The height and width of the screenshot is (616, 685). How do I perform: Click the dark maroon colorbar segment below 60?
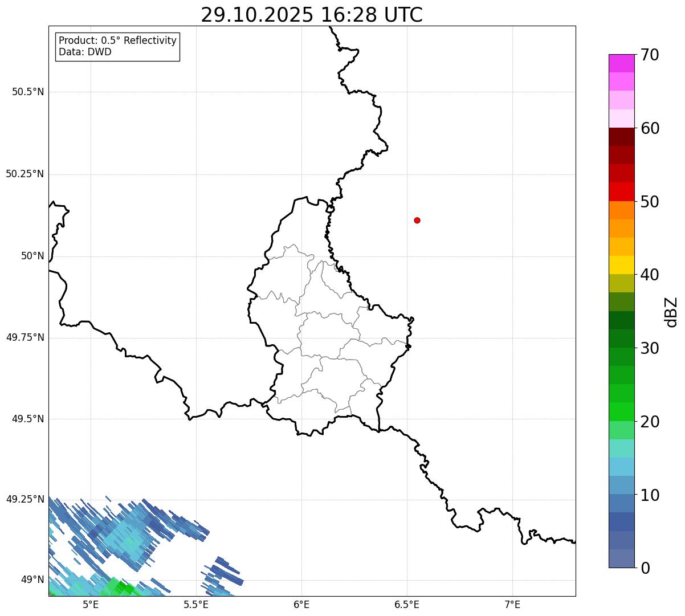point(621,137)
